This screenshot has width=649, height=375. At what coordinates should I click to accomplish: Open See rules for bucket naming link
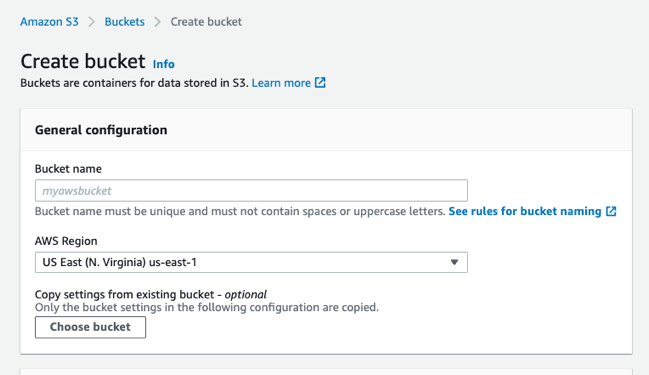(525, 211)
